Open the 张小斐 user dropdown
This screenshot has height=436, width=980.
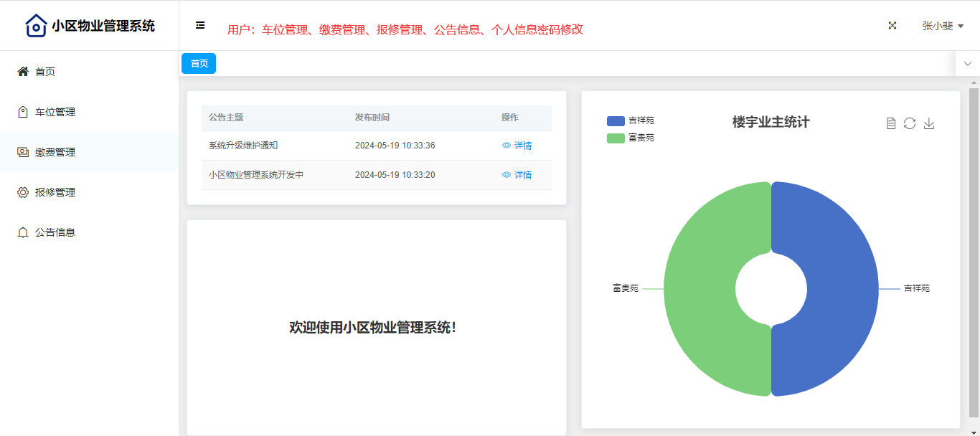[x=942, y=26]
